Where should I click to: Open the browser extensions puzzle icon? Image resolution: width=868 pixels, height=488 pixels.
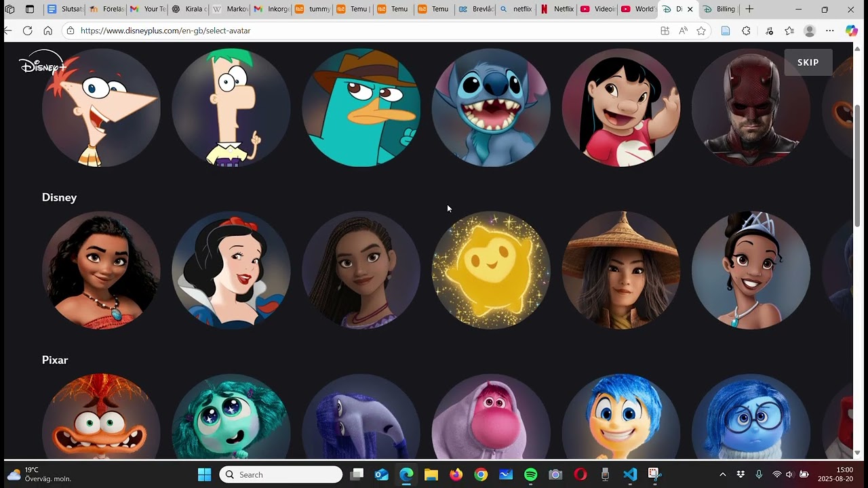746,30
